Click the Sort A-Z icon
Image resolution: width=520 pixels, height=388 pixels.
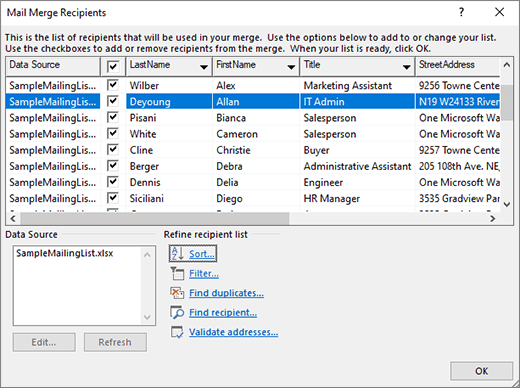point(177,254)
